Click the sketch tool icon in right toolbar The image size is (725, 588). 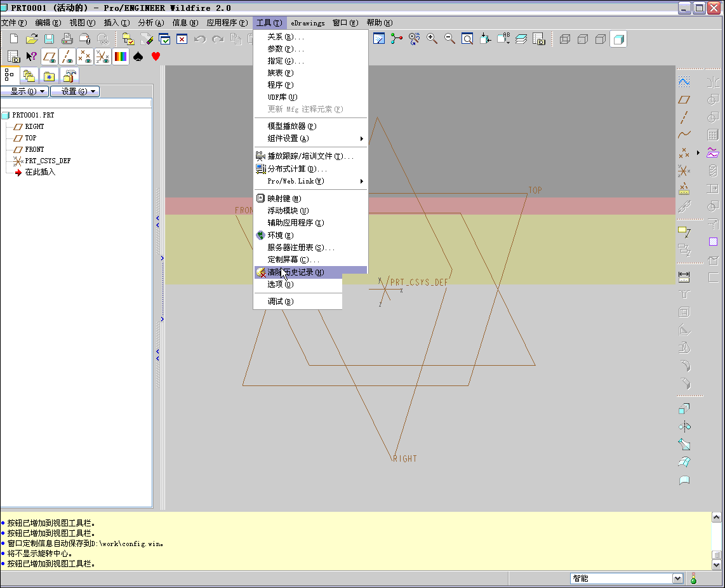click(x=684, y=82)
